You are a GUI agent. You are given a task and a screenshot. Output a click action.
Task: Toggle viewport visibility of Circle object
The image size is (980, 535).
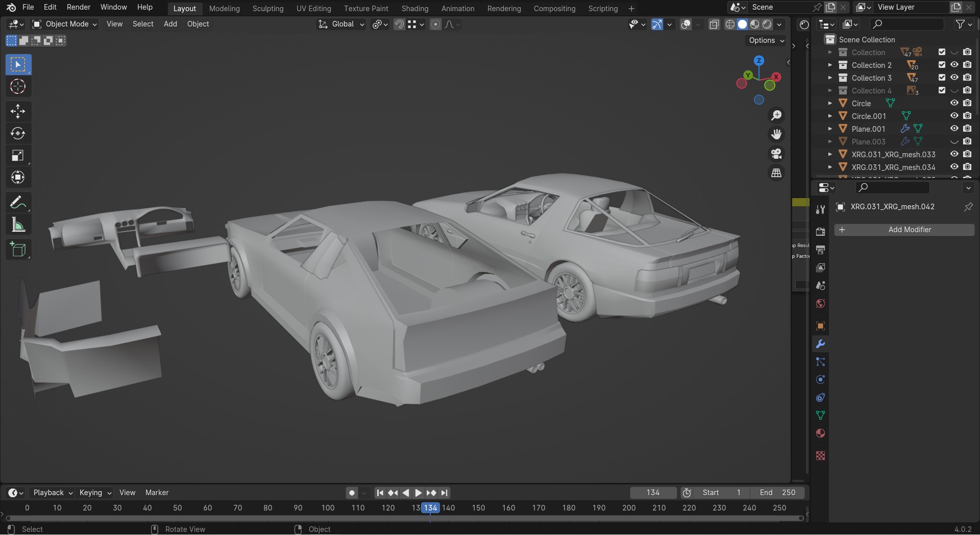(x=954, y=103)
